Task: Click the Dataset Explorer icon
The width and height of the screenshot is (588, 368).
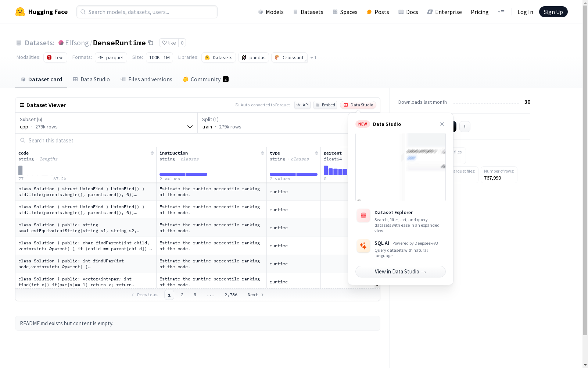Action: 363,216
